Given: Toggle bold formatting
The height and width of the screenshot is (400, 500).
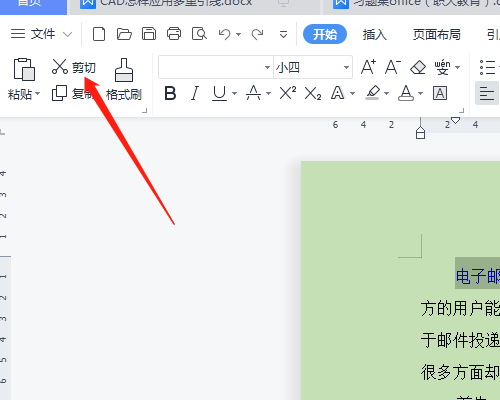Looking at the screenshot, I should [170, 93].
